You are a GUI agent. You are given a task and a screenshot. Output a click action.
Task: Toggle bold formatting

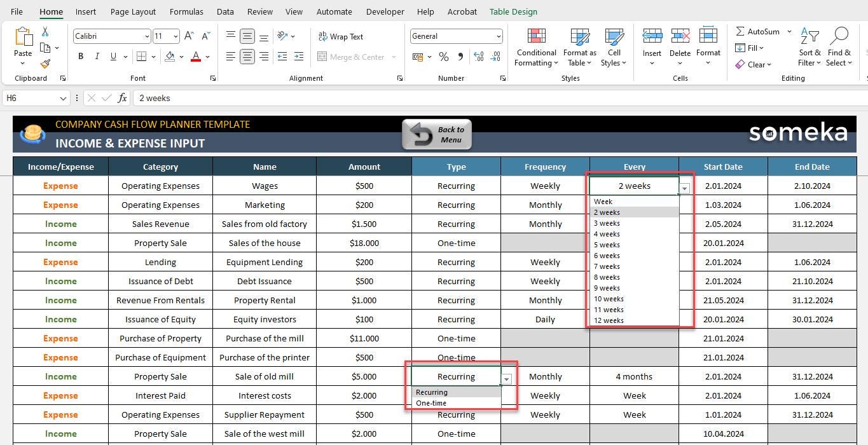point(80,56)
